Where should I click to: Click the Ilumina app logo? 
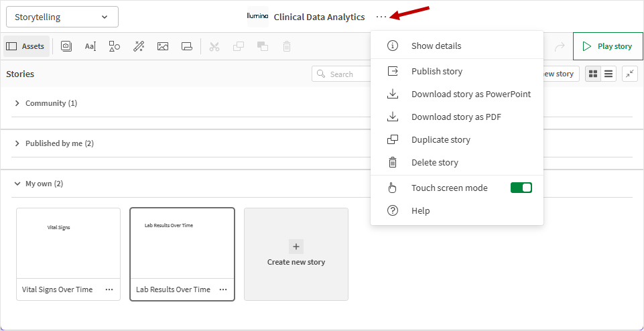257,17
